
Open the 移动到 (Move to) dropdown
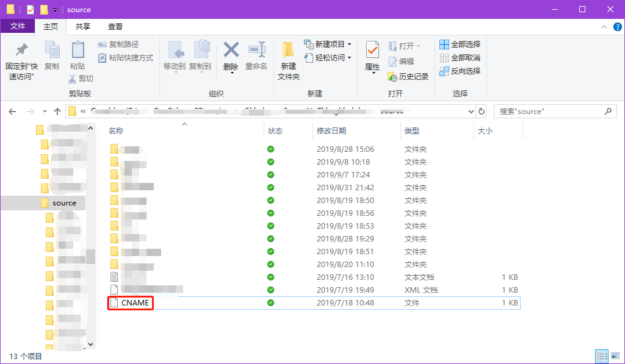tap(175, 57)
